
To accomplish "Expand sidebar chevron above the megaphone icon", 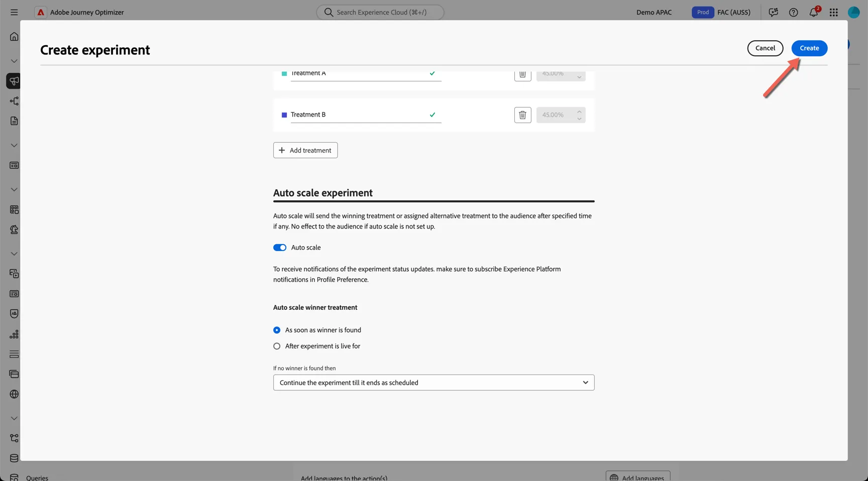I will 14,61.
